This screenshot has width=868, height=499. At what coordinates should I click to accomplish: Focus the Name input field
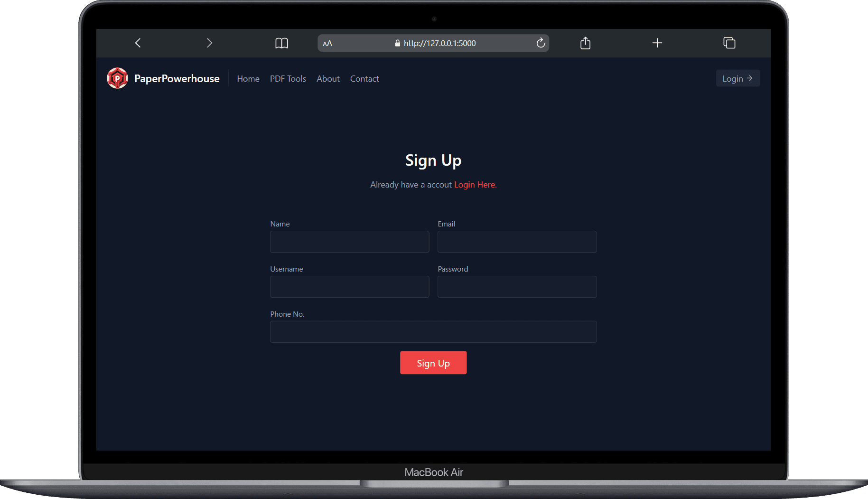350,242
